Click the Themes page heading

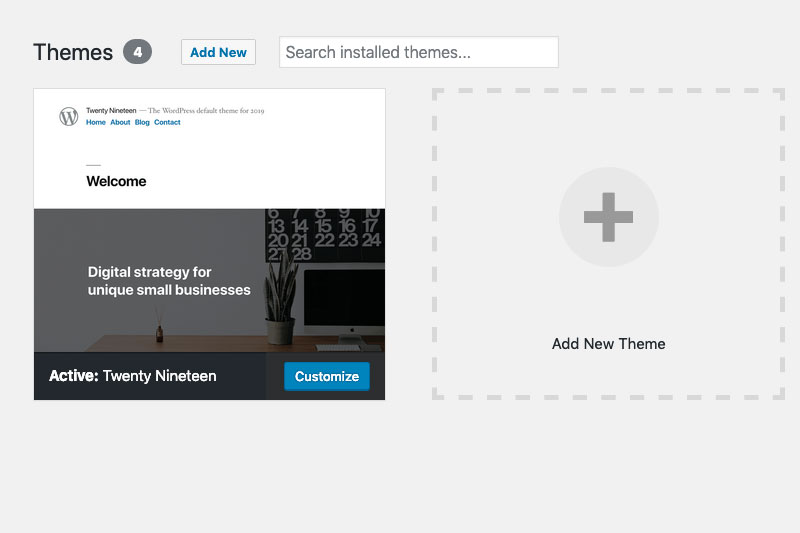point(73,52)
